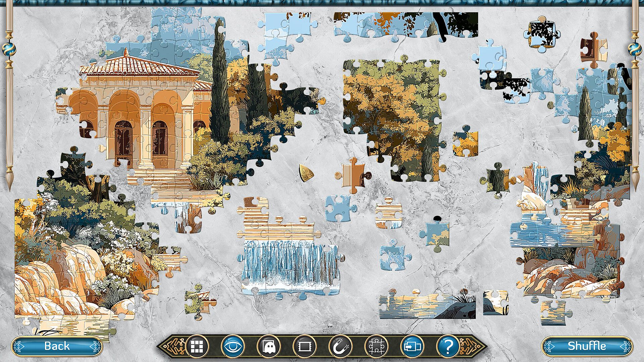Toggle the magnet snap tool
Viewport: 644px width, 362px height.
coord(340,346)
